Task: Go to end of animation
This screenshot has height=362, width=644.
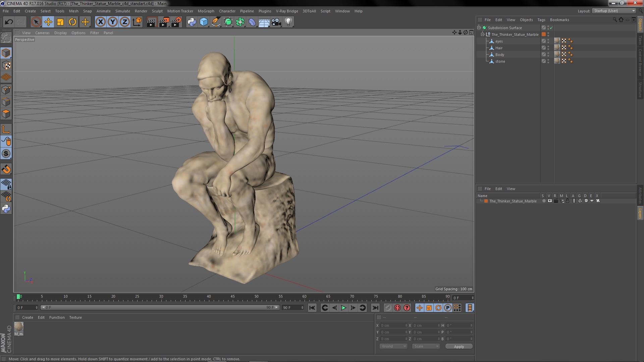Action: 375,308
